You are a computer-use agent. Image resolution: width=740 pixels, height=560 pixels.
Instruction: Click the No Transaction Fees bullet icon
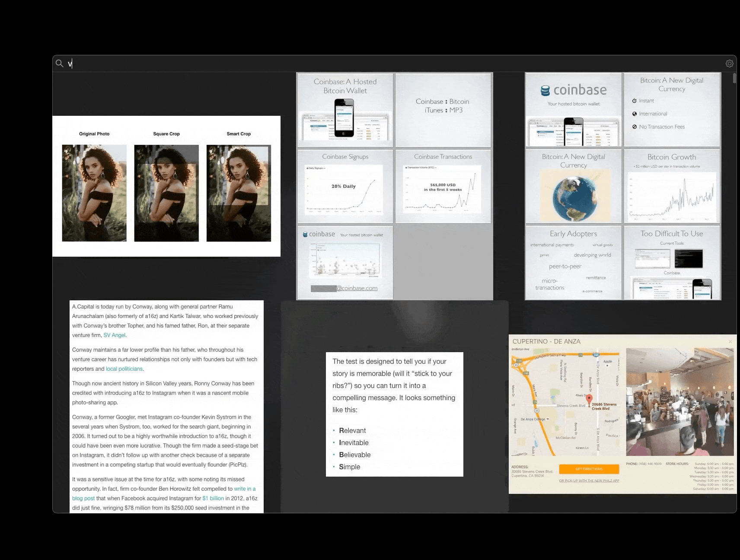click(x=634, y=127)
